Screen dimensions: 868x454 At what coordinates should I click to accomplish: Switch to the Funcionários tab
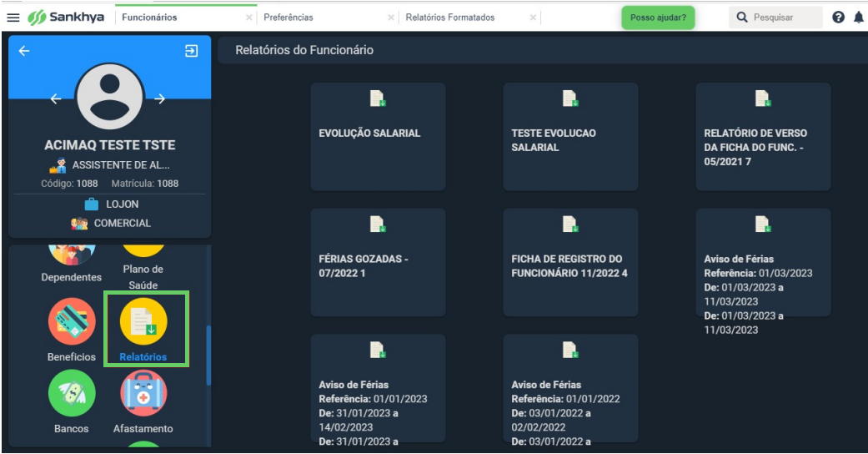[x=149, y=18]
